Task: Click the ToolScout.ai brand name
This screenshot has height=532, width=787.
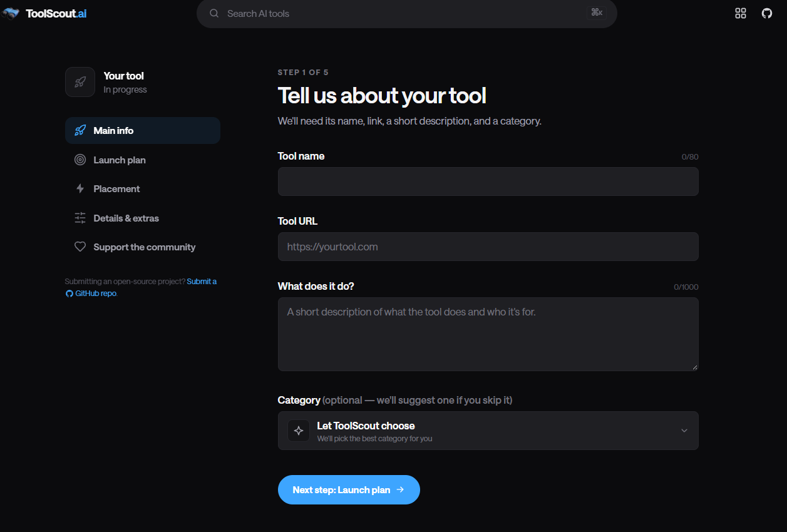Action: pyautogui.click(x=56, y=14)
